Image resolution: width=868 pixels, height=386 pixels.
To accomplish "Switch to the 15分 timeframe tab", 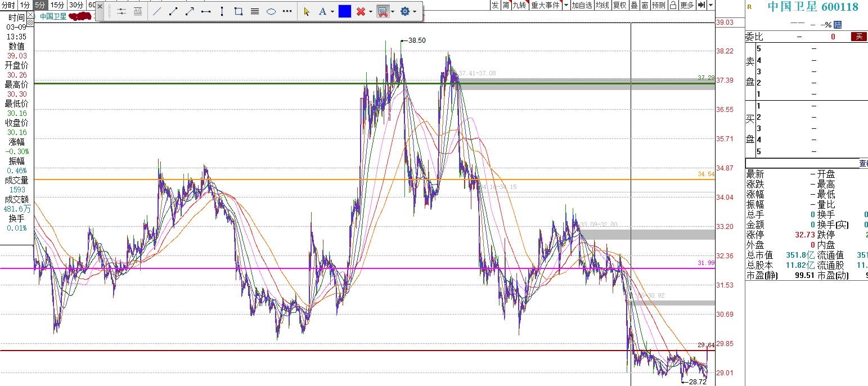I will click(x=57, y=5).
